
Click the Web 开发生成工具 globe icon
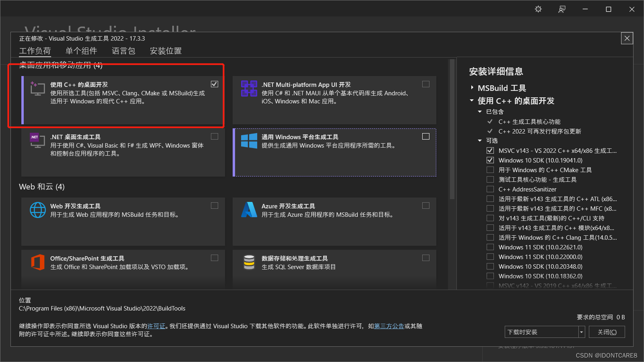point(37,210)
